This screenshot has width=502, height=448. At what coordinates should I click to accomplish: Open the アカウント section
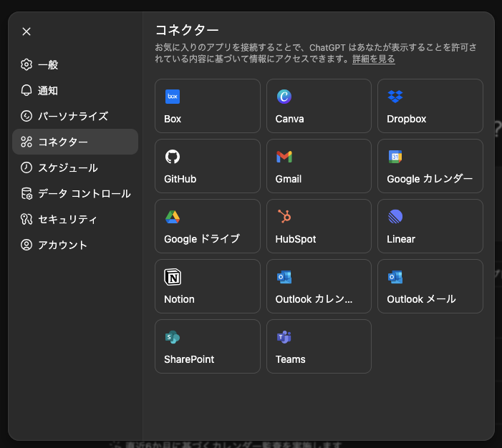click(x=75, y=245)
